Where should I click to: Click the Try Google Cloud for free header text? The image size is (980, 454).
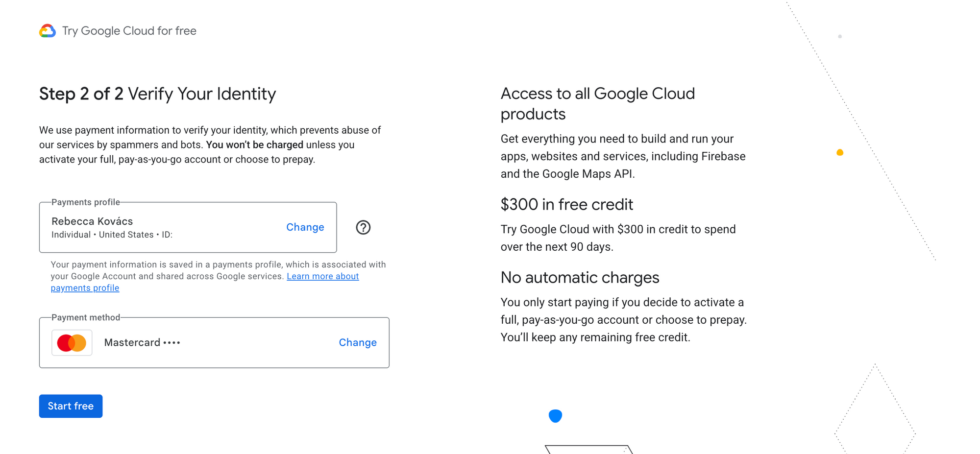pos(129,31)
